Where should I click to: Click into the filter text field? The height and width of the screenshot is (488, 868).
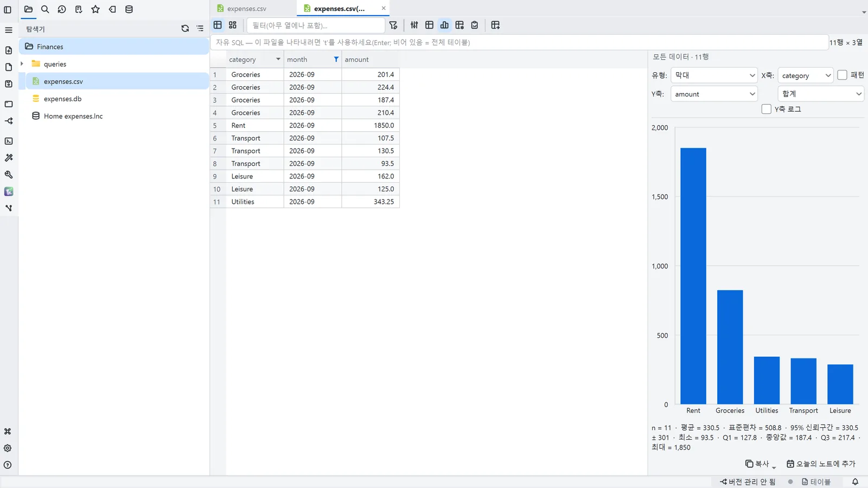click(x=316, y=25)
